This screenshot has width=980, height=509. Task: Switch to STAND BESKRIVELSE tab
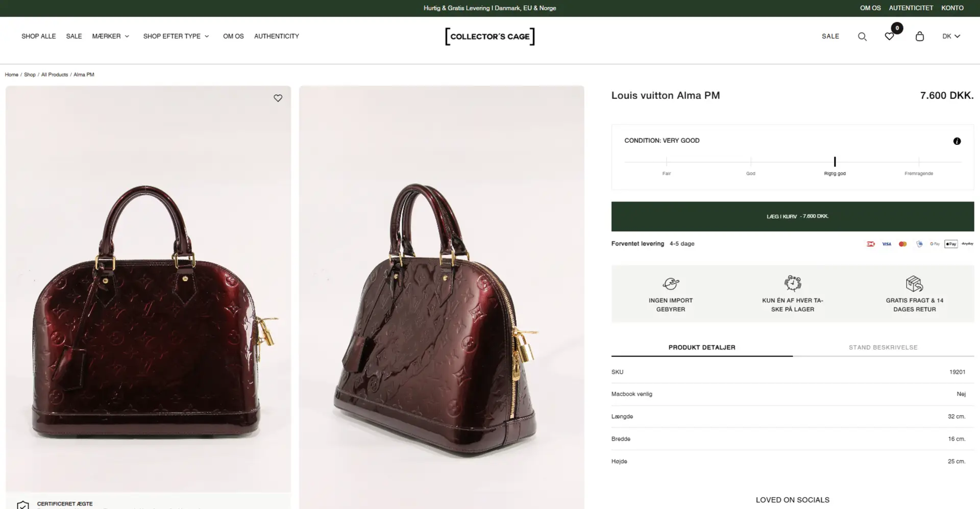coord(883,348)
